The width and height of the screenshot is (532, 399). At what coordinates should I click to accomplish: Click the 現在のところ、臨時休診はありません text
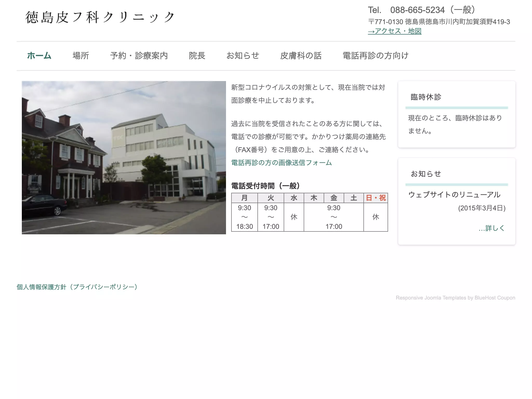[455, 124]
